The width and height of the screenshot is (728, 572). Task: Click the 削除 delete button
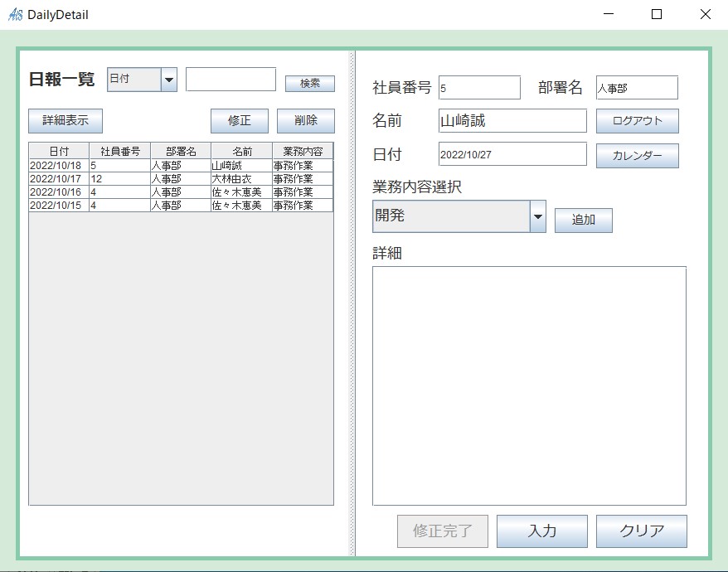305,121
